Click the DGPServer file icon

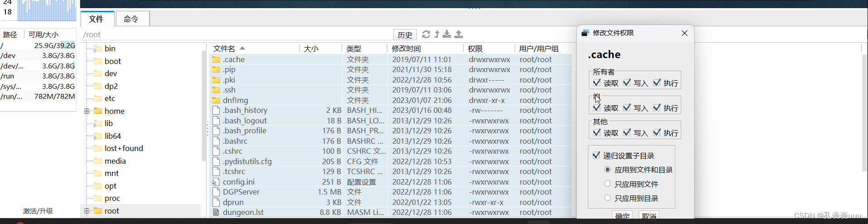point(216,192)
